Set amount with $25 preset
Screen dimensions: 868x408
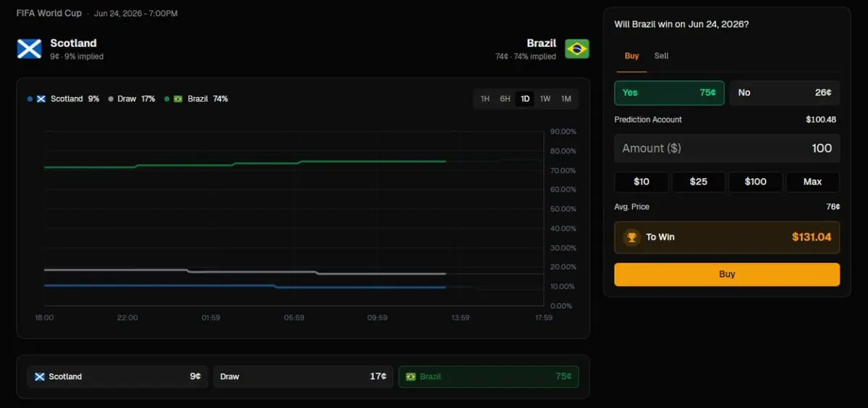pos(699,182)
